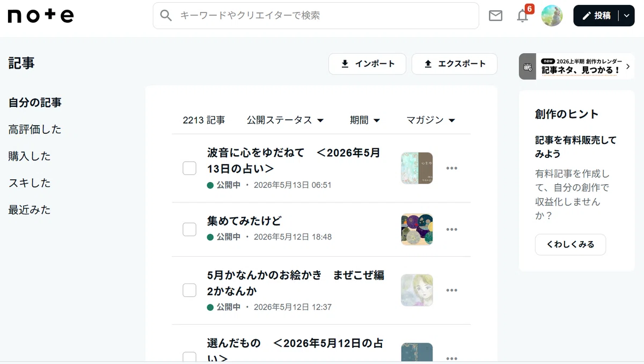This screenshot has height=364, width=644.
Task: Check the box for 5月かなんかのお絵かき article
Action: click(189, 290)
